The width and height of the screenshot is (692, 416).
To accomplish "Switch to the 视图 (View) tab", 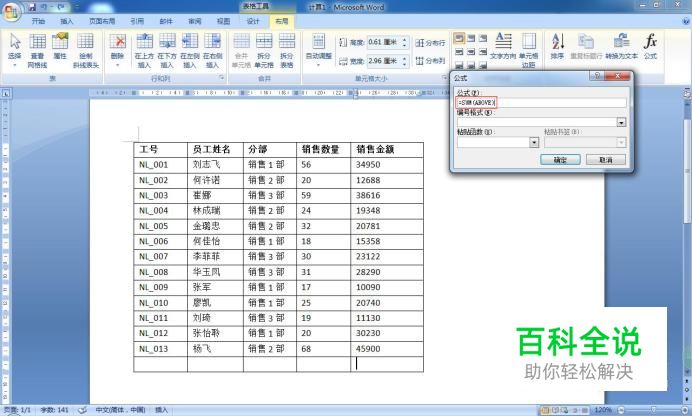I will [x=223, y=21].
